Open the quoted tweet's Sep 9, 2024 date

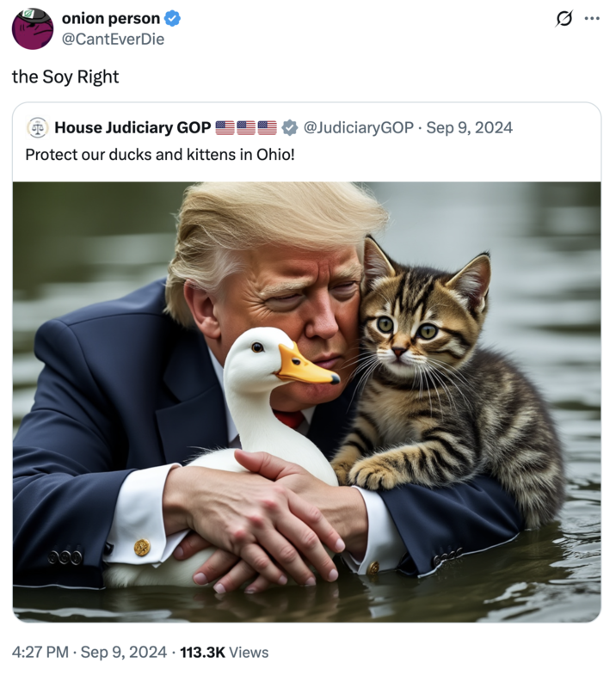point(470,128)
